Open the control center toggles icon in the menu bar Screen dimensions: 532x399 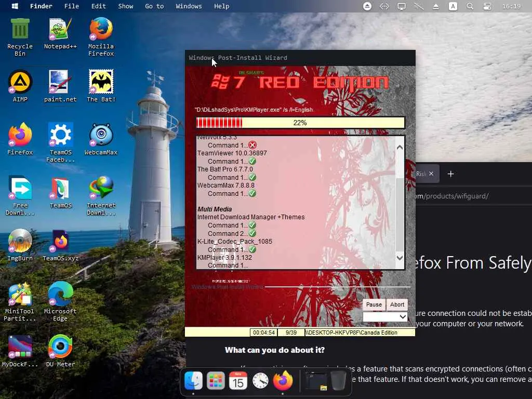coord(487,6)
